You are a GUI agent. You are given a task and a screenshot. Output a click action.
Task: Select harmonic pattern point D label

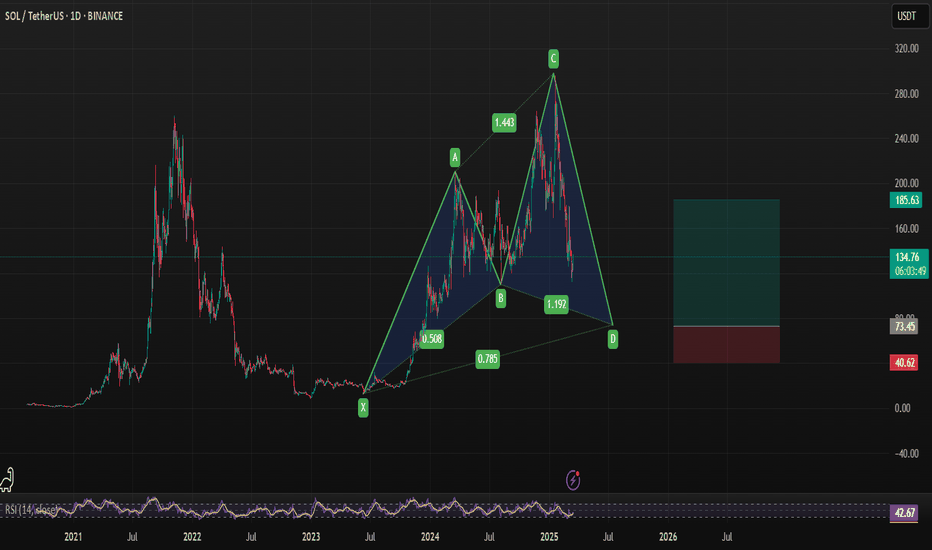(x=613, y=340)
